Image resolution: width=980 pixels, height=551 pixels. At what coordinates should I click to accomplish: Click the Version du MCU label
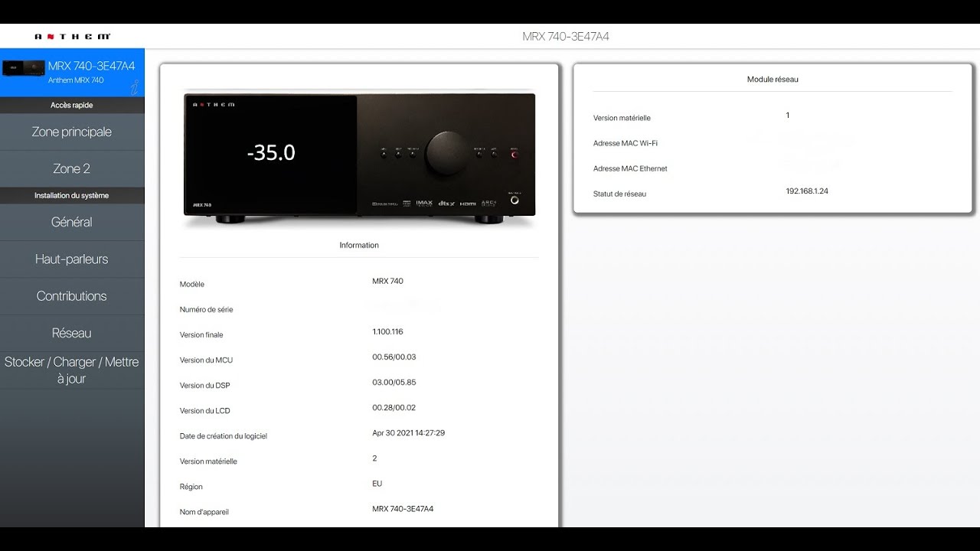click(206, 360)
